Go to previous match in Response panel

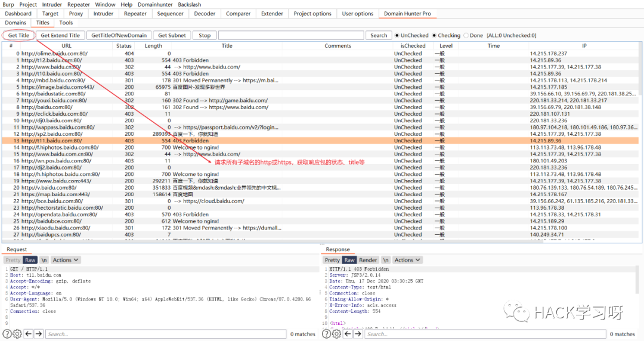[x=348, y=334]
